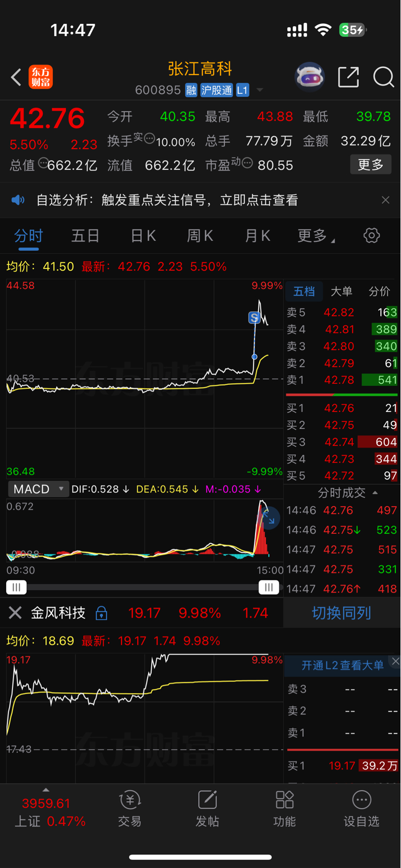Open the search magnifier icon
This screenshot has height=868, width=401.
click(384, 77)
